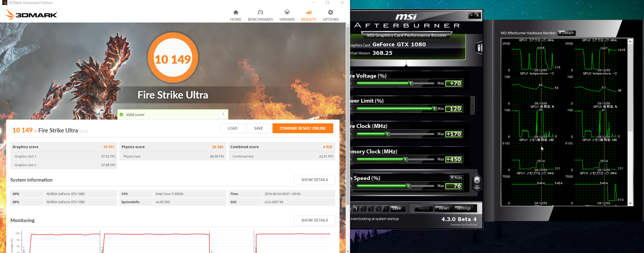The image size is (644, 253).
Task: Click the Valid score help question mark
Action: (223, 114)
